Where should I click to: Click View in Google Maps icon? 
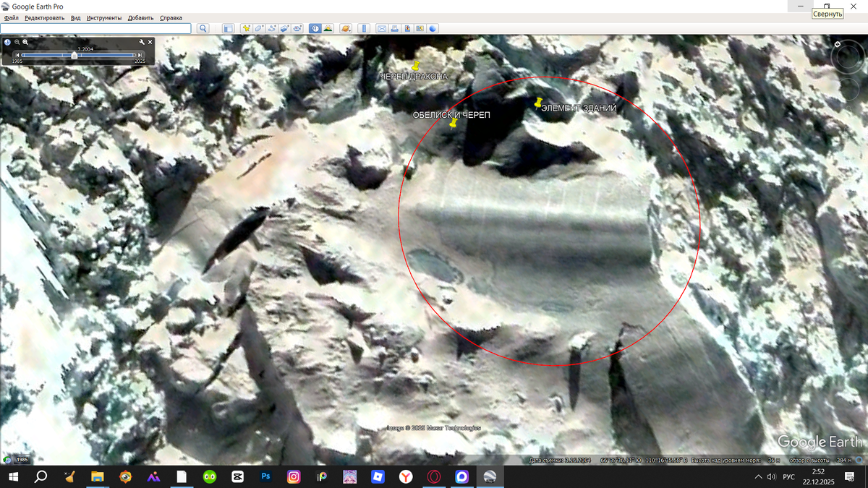pyautogui.click(x=420, y=28)
